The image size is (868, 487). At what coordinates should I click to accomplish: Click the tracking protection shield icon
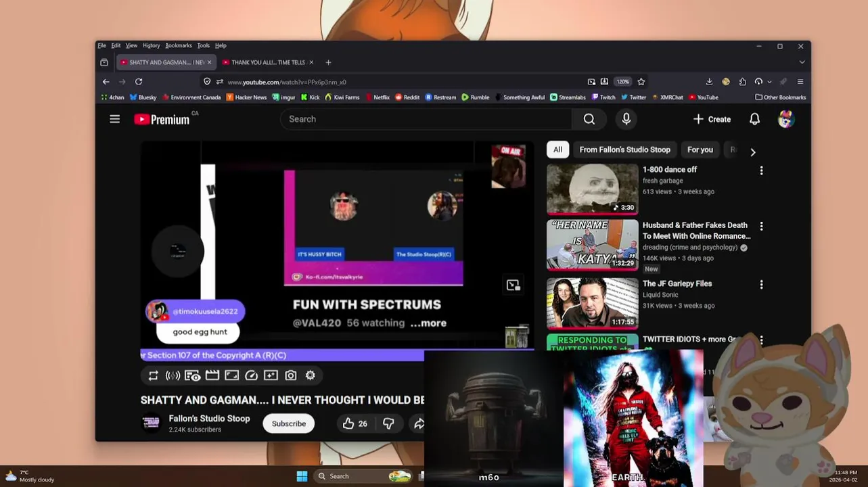(x=207, y=82)
